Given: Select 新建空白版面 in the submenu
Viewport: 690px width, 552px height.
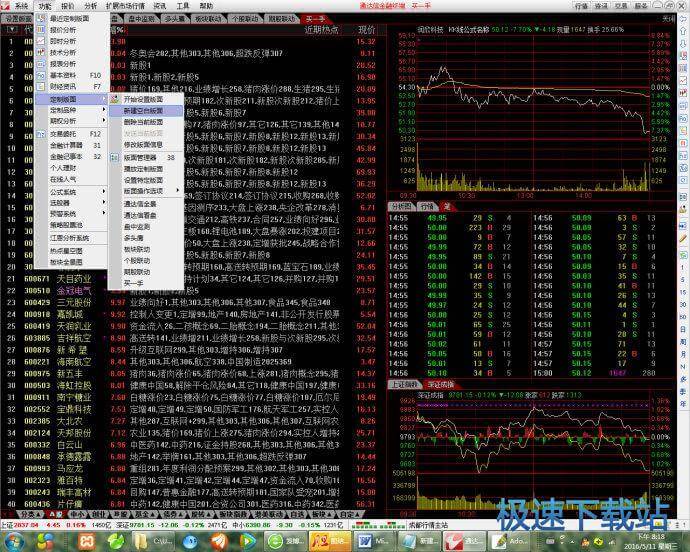Looking at the screenshot, I should click(x=143, y=110).
